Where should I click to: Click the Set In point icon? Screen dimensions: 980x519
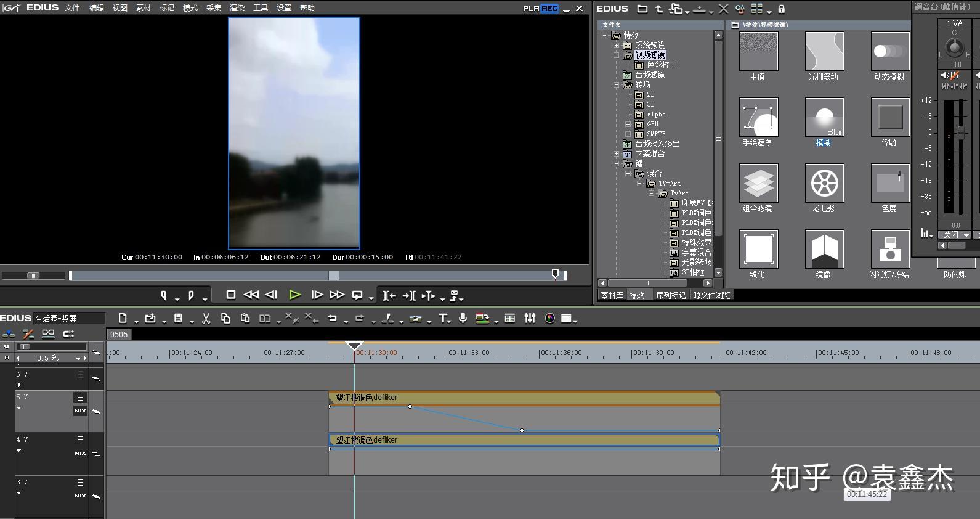click(164, 295)
